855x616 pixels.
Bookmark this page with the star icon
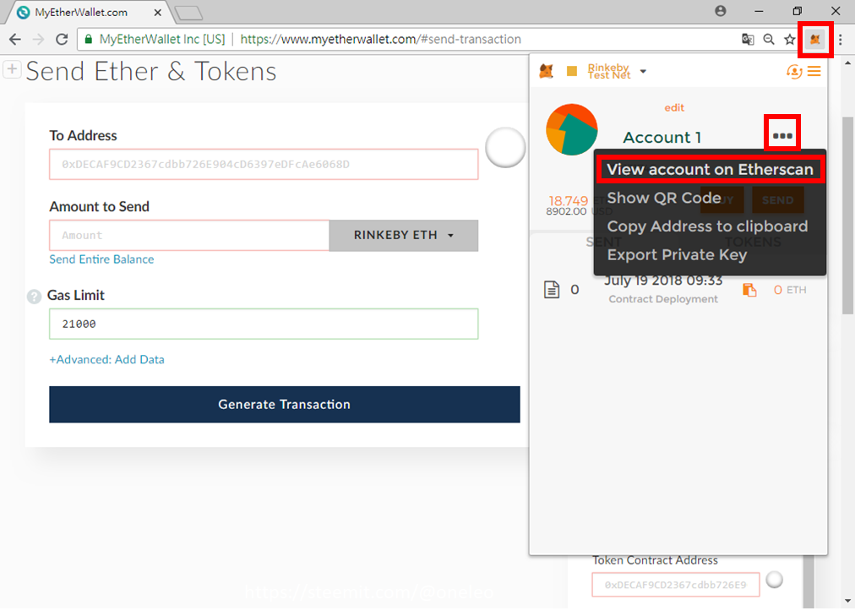(x=790, y=39)
